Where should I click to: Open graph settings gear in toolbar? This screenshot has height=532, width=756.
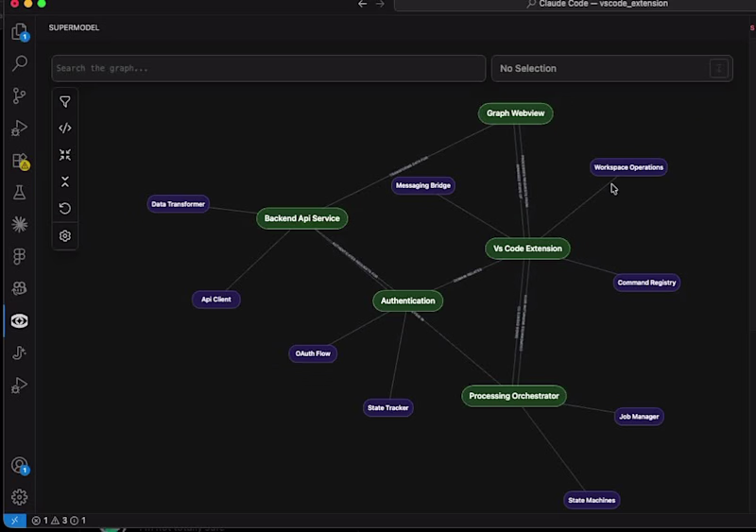pyautogui.click(x=65, y=235)
